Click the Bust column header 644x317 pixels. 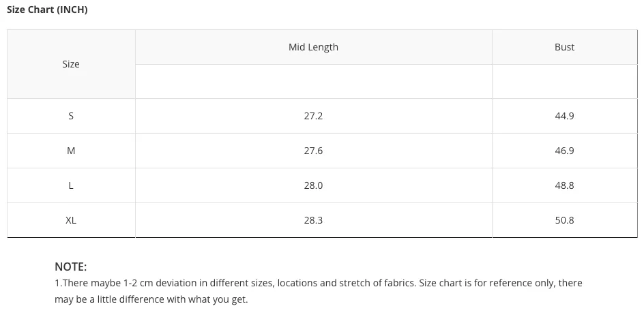tap(564, 47)
